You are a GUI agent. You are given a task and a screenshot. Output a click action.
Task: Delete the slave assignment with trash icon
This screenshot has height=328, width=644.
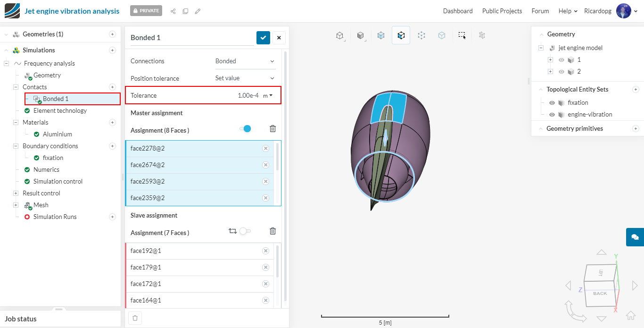(272, 231)
